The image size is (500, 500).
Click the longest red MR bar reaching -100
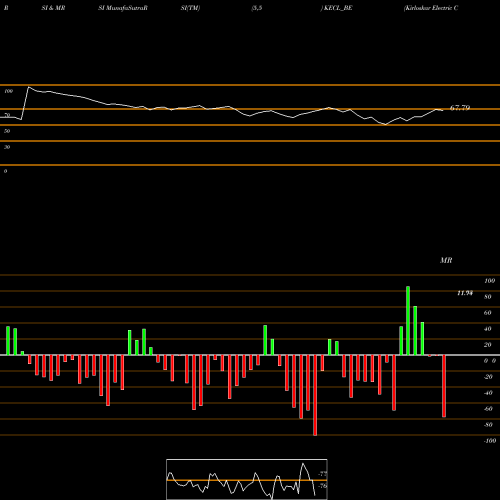coord(315,395)
